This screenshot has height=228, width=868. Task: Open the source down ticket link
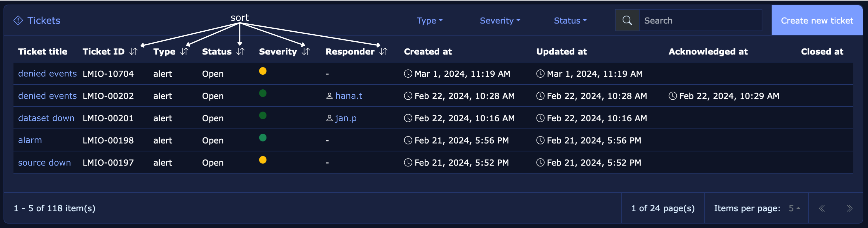(45, 163)
